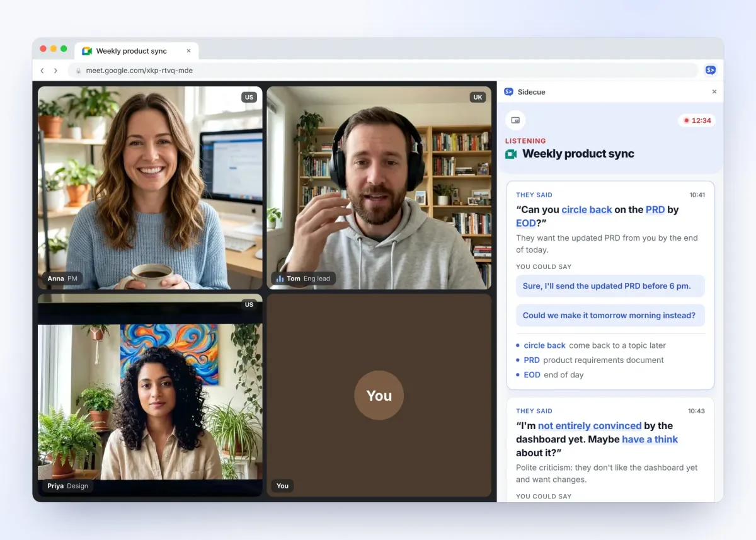Click the You avatar circle
756x540 pixels.
pyautogui.click(x=379, y=396)
